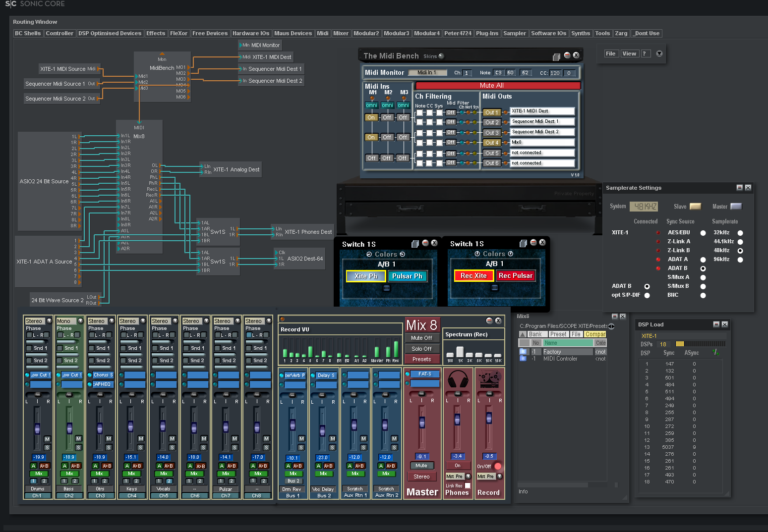Screen dimensions: 768x532
Task: Select the XITE-1 Phones Dest module
Action: pos(303,232)
